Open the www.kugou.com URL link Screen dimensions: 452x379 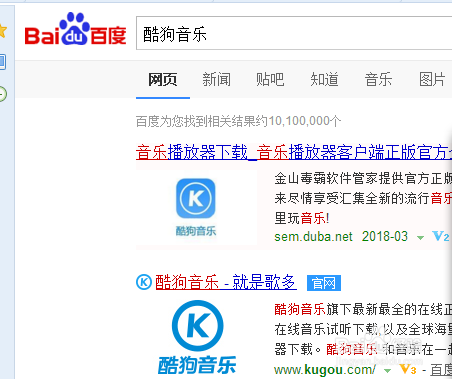(325, 370)
